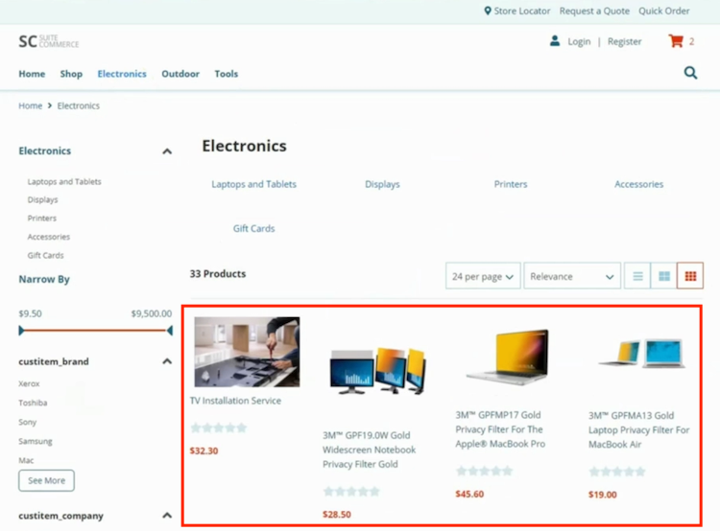720x531 pixels.
Task: Select Gift Cards in the sidebar list
Action: point(45,255)
